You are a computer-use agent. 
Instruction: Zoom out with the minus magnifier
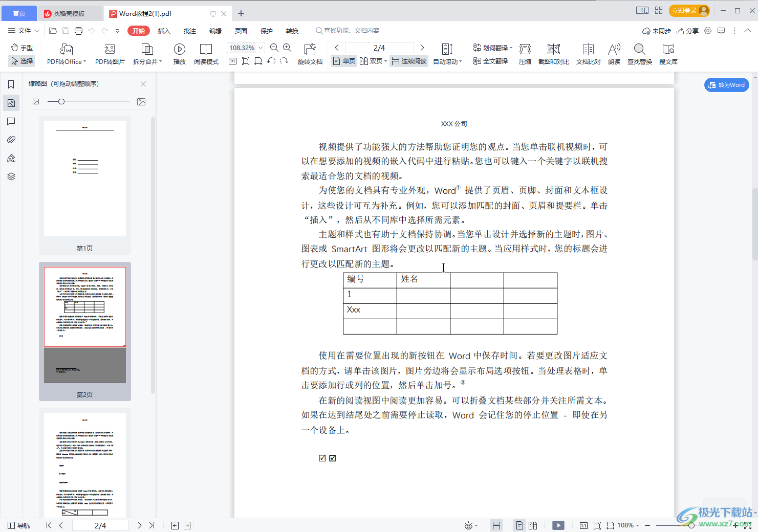coord(274,48)
